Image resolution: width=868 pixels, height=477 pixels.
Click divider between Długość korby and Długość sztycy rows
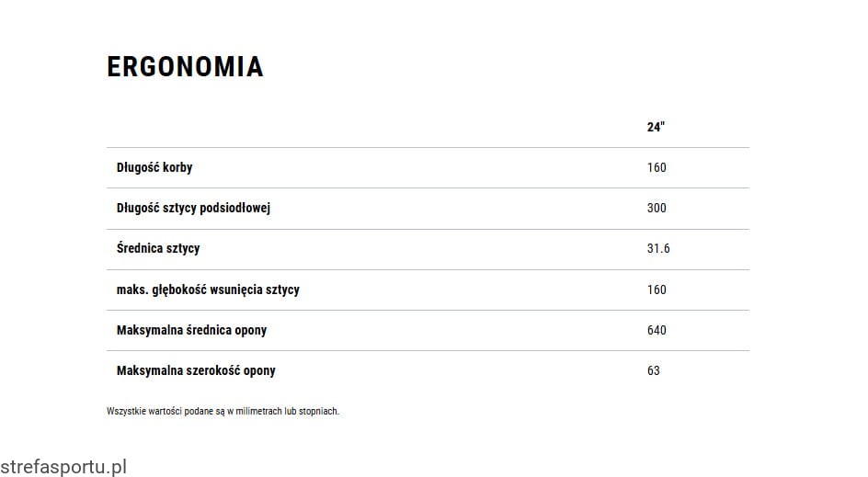tap(428, 187)
